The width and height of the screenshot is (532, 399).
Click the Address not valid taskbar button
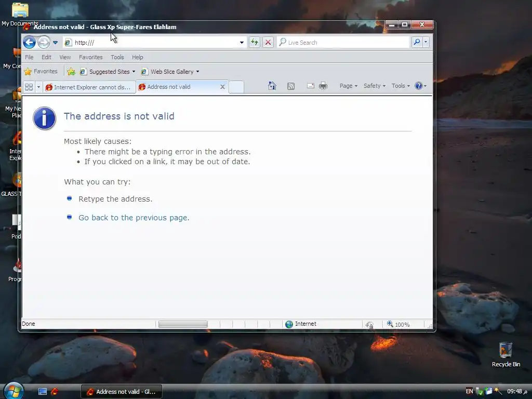(122, 392)
